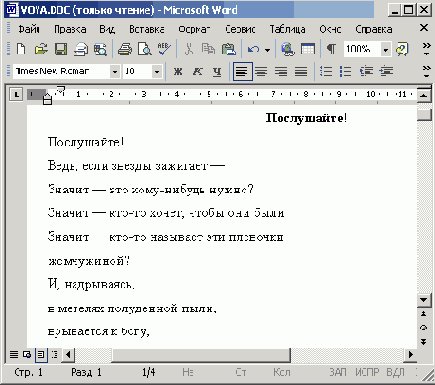Open Print Preview magnifier icon
435x385 pixels.
(x=145, y=49)
